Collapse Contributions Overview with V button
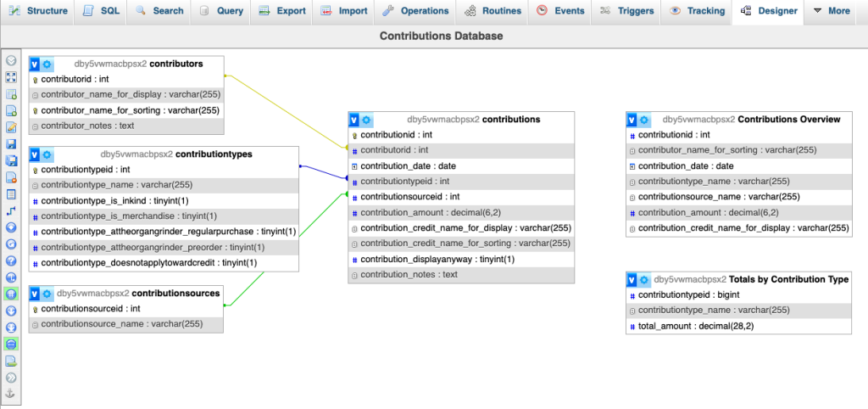868x409 pixels. click(x=632, y=119)
